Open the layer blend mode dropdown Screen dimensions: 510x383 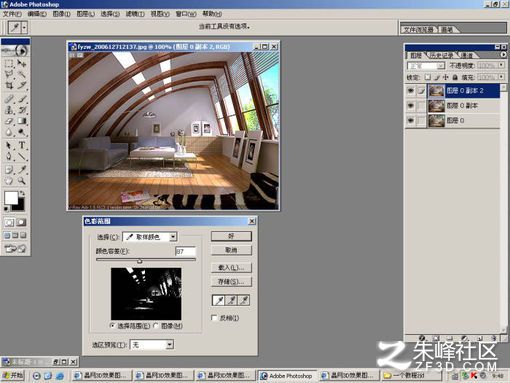coord(426,66)
